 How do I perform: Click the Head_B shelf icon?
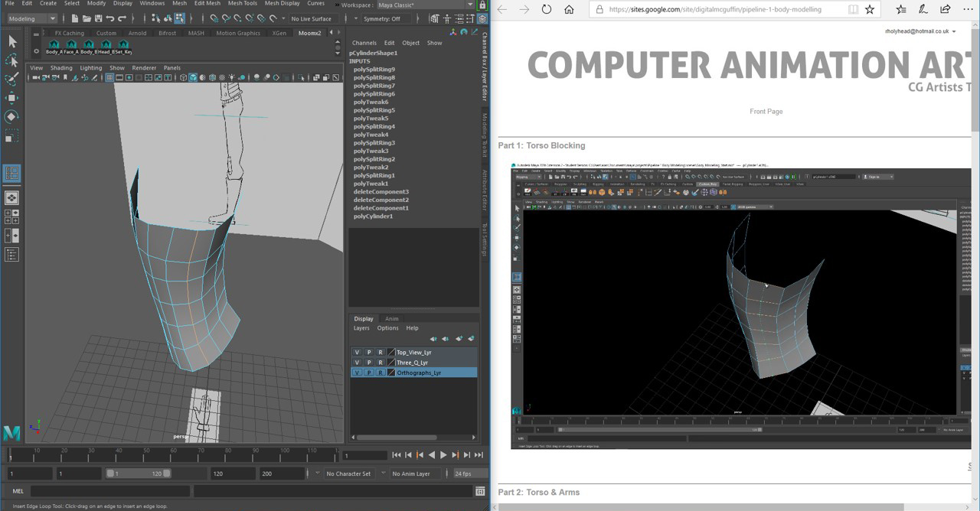tap(106, 47)
